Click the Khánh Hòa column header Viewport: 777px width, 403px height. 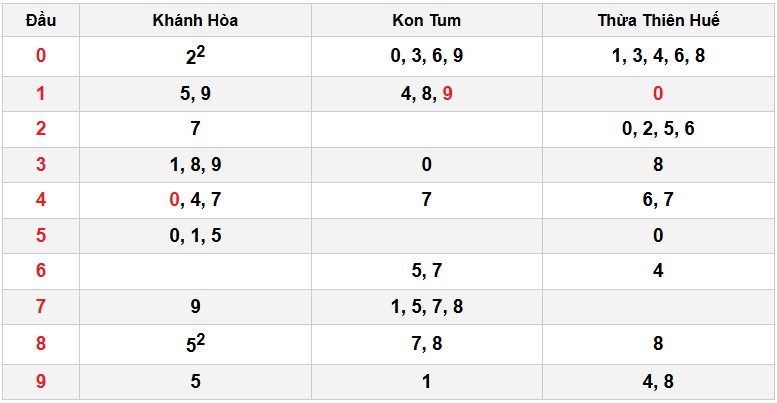195,20
